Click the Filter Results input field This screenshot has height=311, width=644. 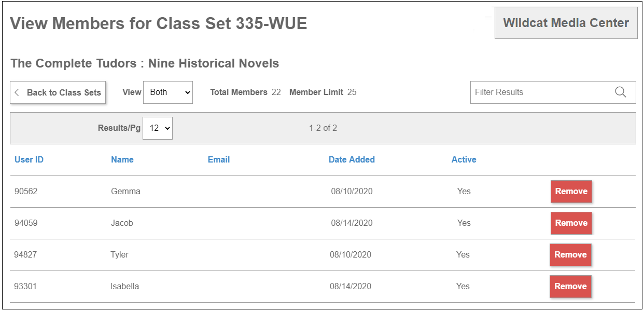click(x=553, y=92)
